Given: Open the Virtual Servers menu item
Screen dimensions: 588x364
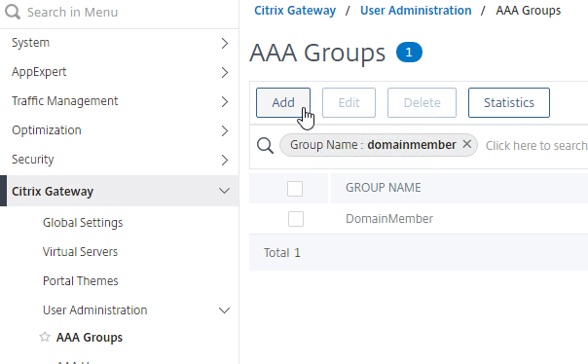Looking at the screenshot, I should (80, 252).
